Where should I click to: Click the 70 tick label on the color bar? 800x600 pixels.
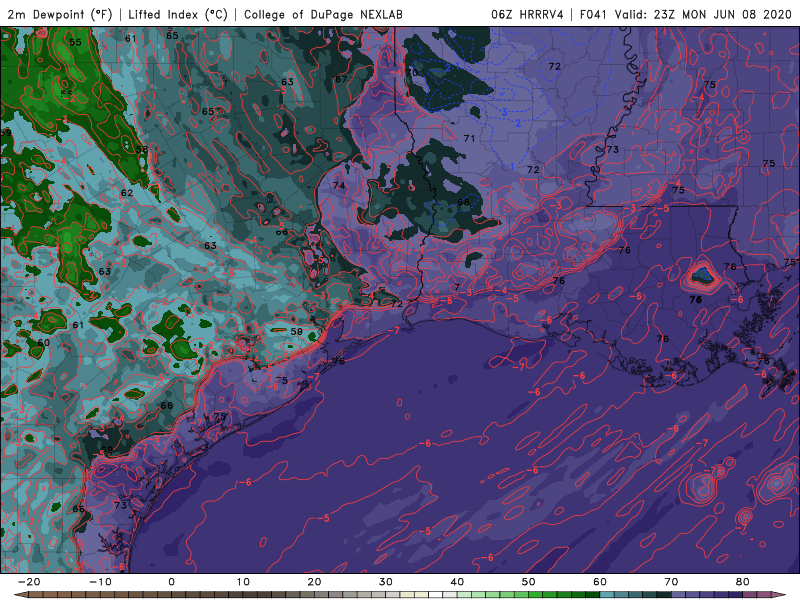tap(671, 582)
